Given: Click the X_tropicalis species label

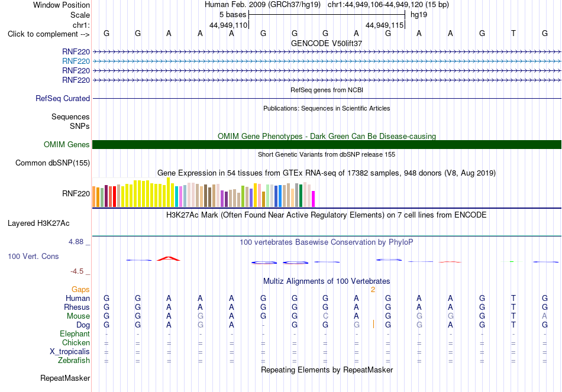Looking at the screenshot, I should click(x=70, y=352).
